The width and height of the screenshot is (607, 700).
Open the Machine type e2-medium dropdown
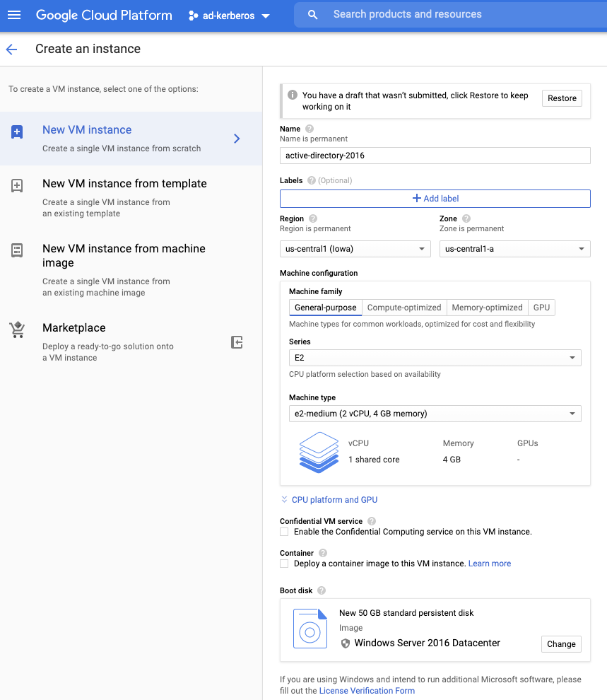(x=435, y=414)
